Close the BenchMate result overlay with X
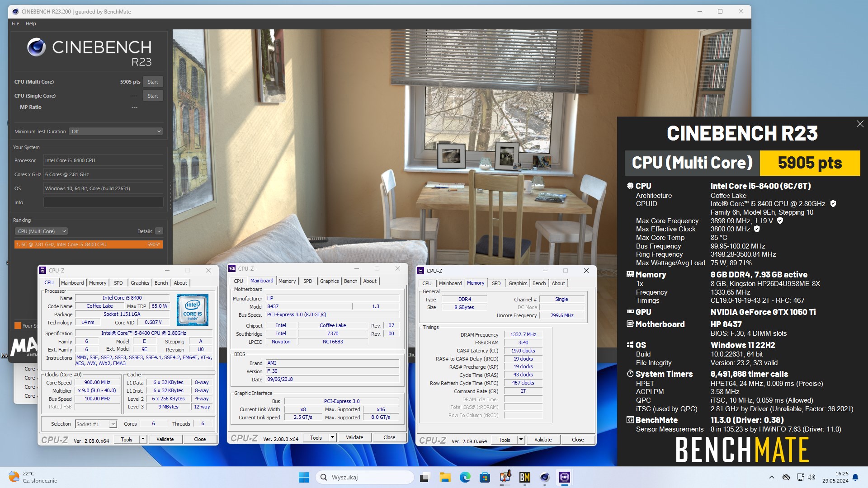Viewport: 868px width, 488px height. pos(860,124)
